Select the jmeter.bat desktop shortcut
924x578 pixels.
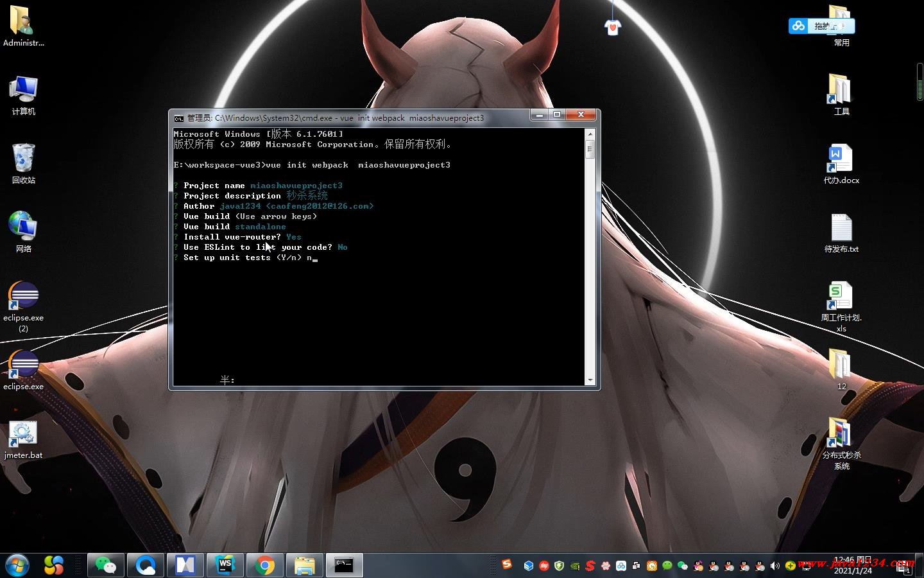[x=23, y=440]
